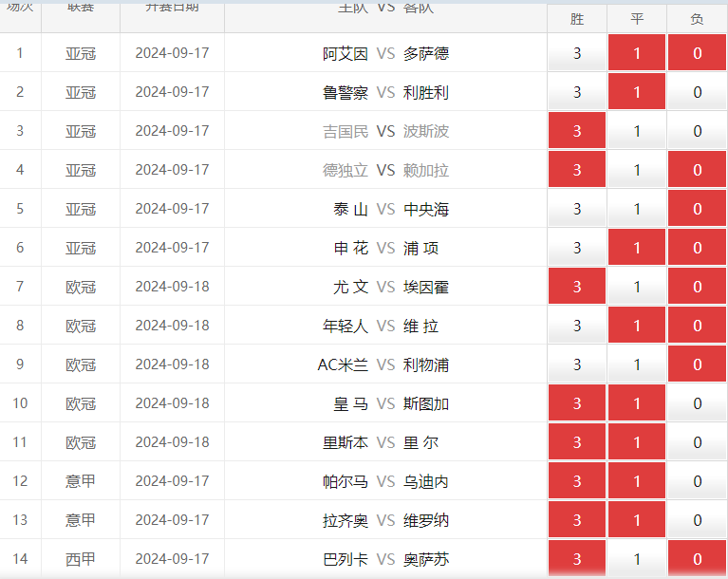Select draw (1) for AC米兰 vs 利物浦
This screenshot has height=579, width=728.
coord(637,364)
